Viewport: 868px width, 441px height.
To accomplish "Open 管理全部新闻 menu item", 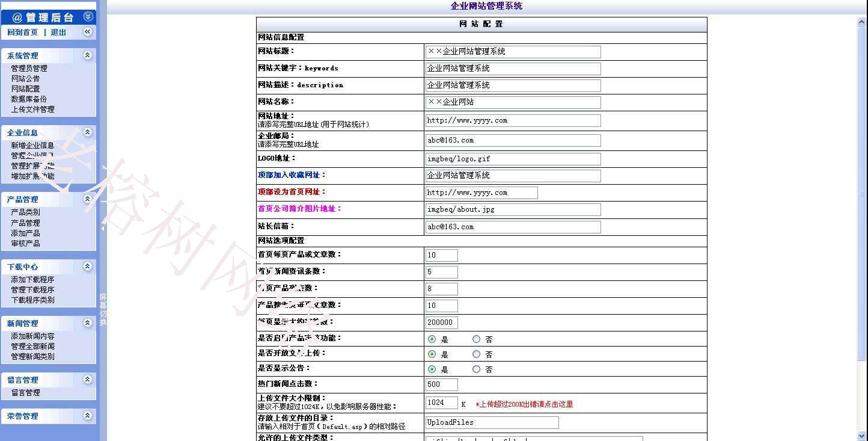I will click(x=32, y=347).
